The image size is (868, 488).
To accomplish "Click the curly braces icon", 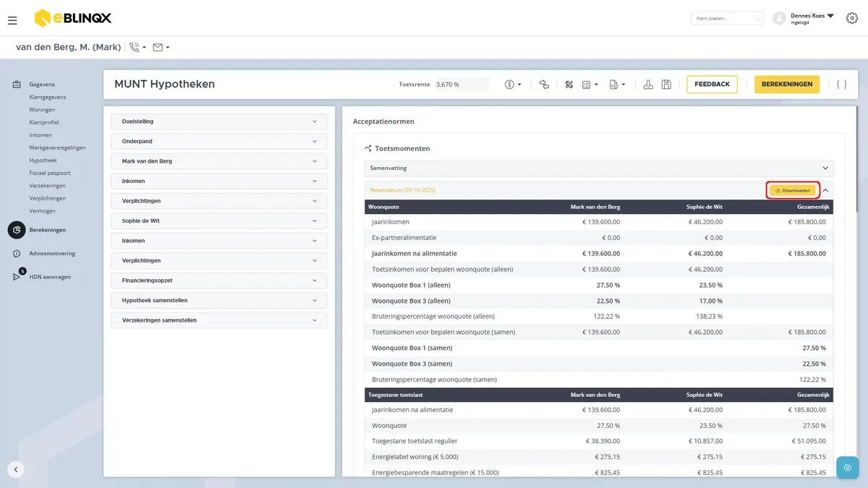I will (841, 85).
